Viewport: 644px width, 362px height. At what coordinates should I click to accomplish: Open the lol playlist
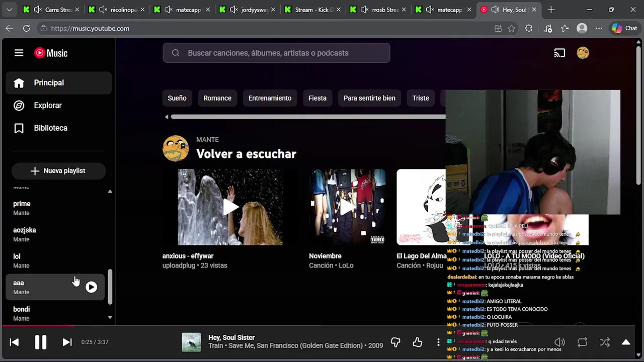[55, 261]
